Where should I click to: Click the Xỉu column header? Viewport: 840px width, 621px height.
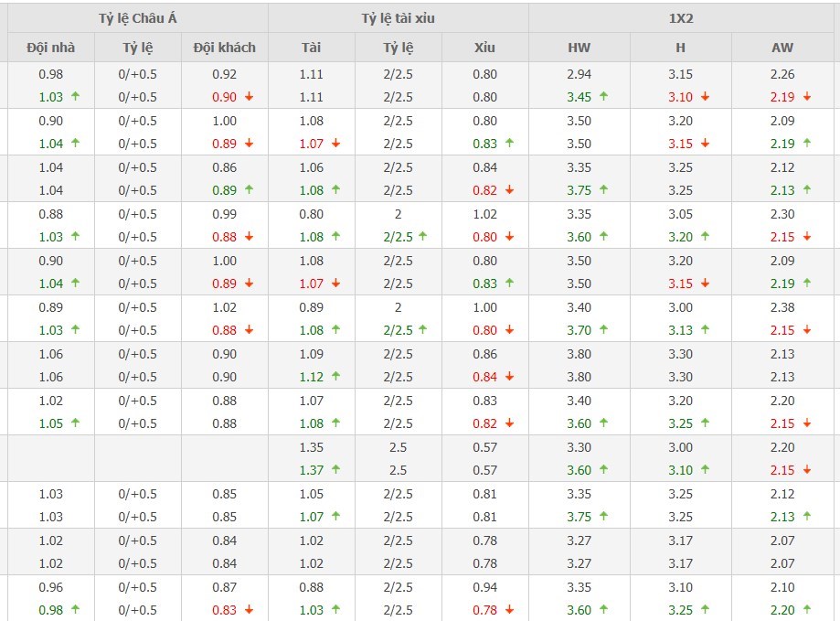point(484,48)
